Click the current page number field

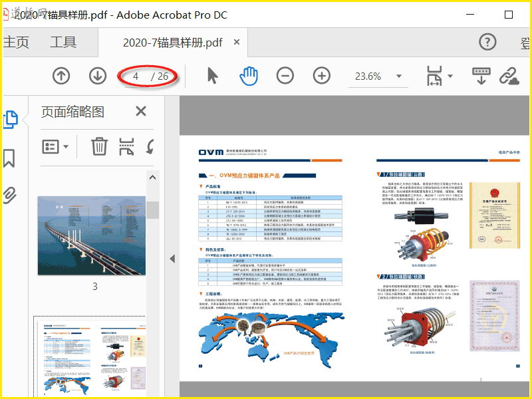136,76
